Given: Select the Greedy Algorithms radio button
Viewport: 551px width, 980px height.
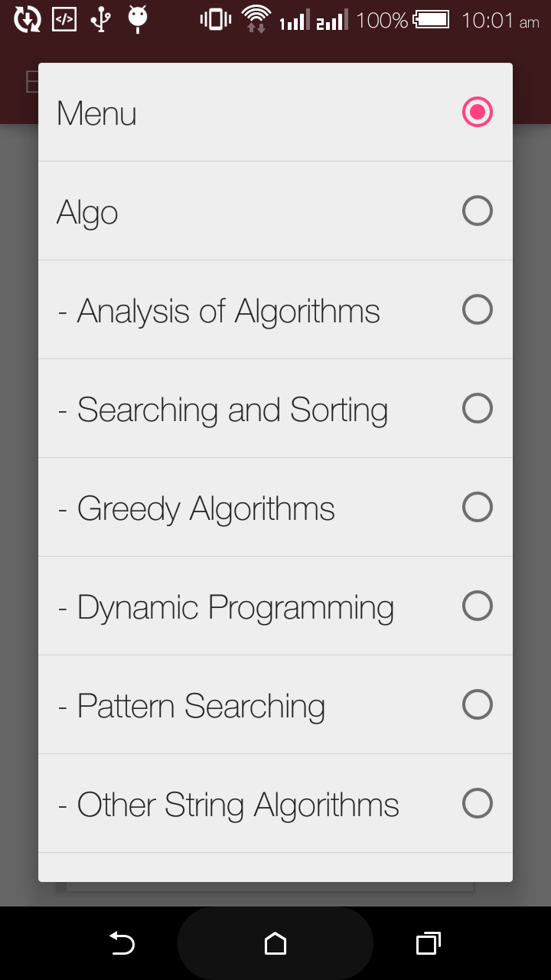Looking at the screenshot, I should (477, 507).
